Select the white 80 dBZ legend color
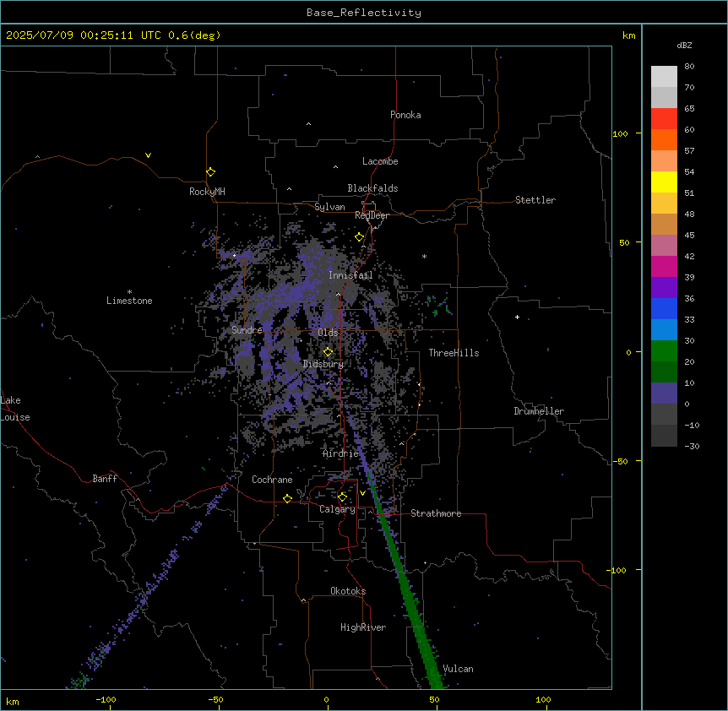Image resolution: width=728 pixels, height=711 pixels. [x=664, y=76]
